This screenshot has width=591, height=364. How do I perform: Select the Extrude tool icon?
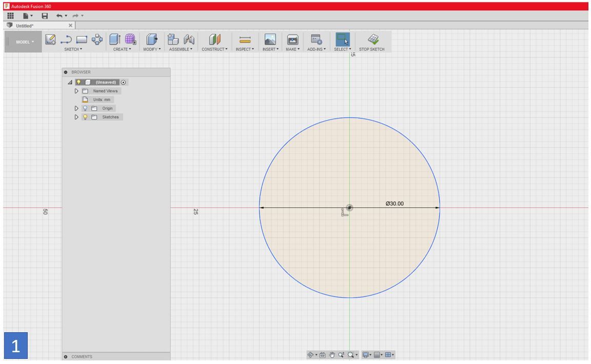pos(115,39)
